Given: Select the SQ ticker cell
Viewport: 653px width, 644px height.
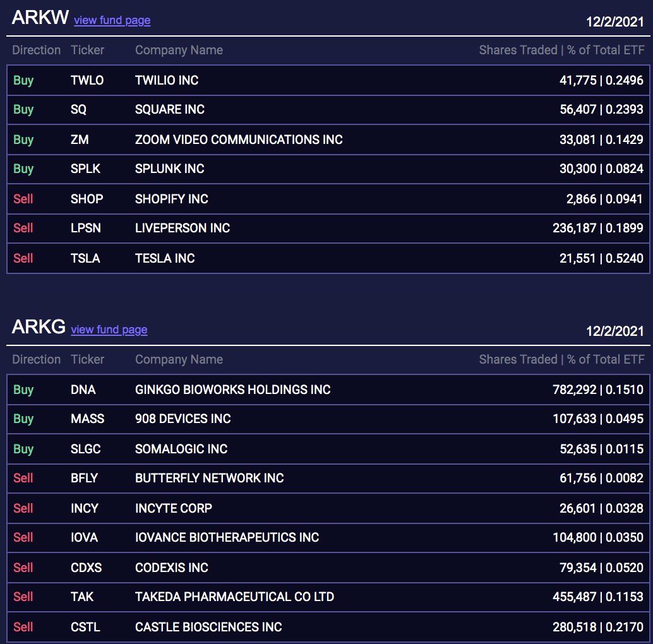Looking at the screenshot, I should (78, 109).
